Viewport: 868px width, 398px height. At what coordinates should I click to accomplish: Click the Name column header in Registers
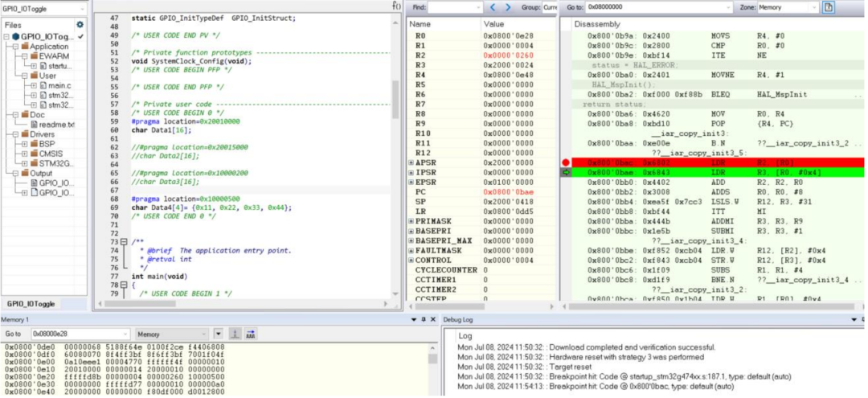[x=444, y=24]
